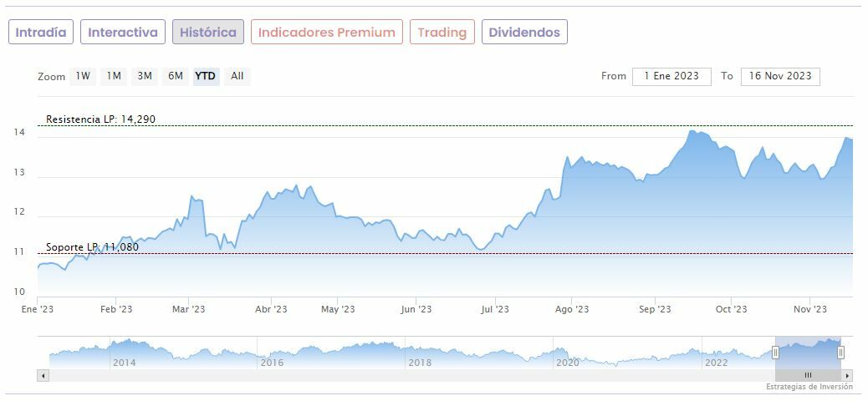Open the Estrategias de Inversión credit link
868x401 pixels.
coord(809,387)
